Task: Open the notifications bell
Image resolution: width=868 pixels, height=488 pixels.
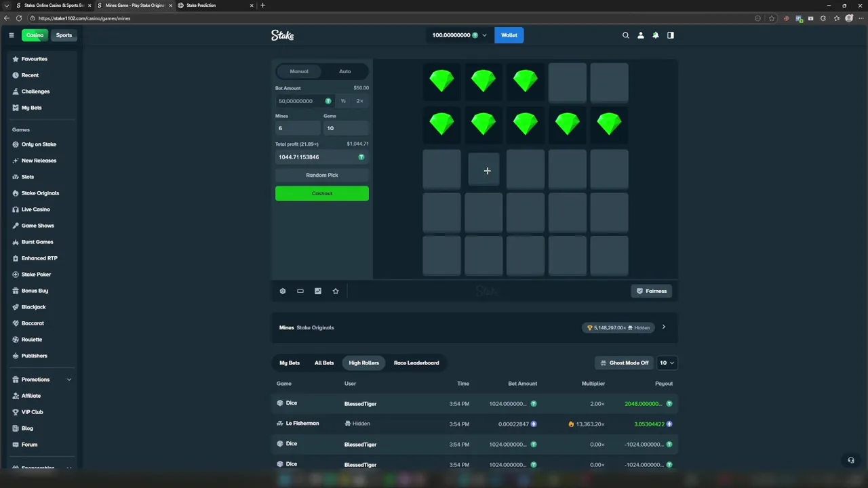Action: [x=656, y=35]
